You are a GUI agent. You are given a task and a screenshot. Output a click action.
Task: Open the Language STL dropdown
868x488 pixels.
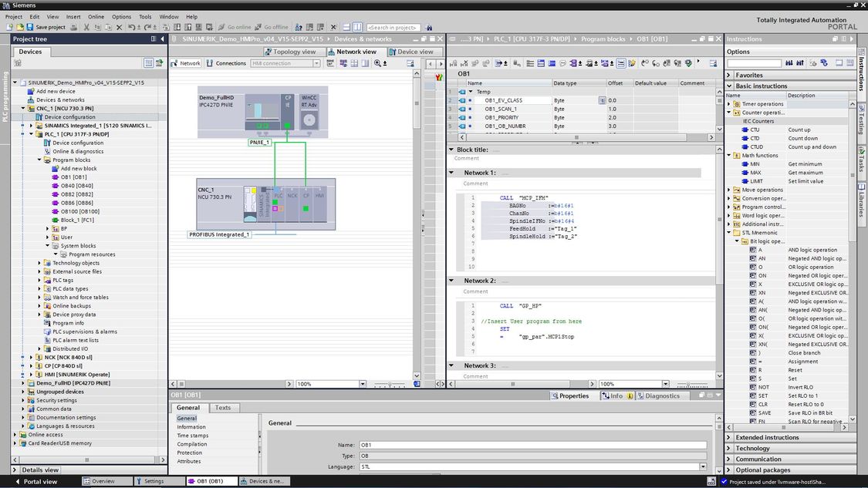703,466
